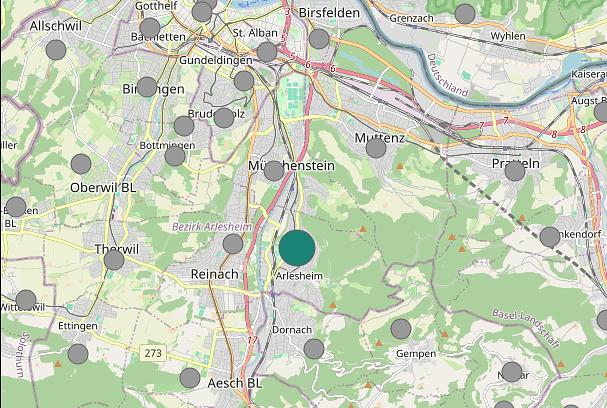
Task: Select the gray marker below Dornach
Action: pos(314,349)
